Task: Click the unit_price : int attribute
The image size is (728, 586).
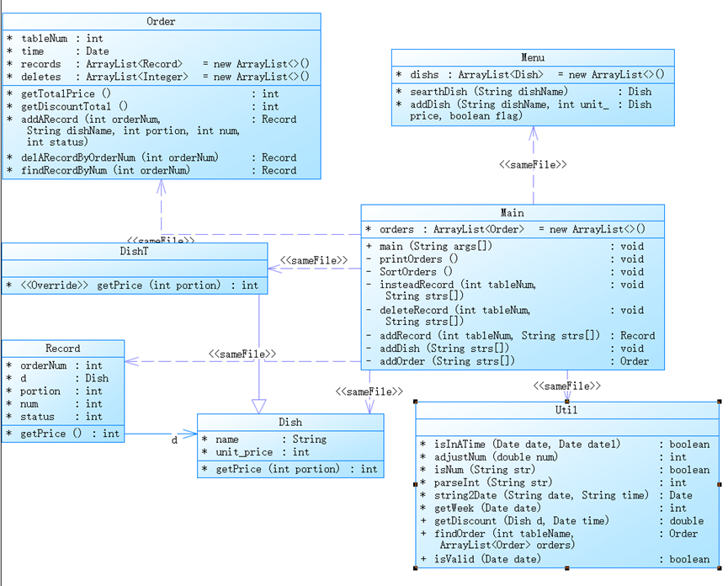Action: coord(255,452)
